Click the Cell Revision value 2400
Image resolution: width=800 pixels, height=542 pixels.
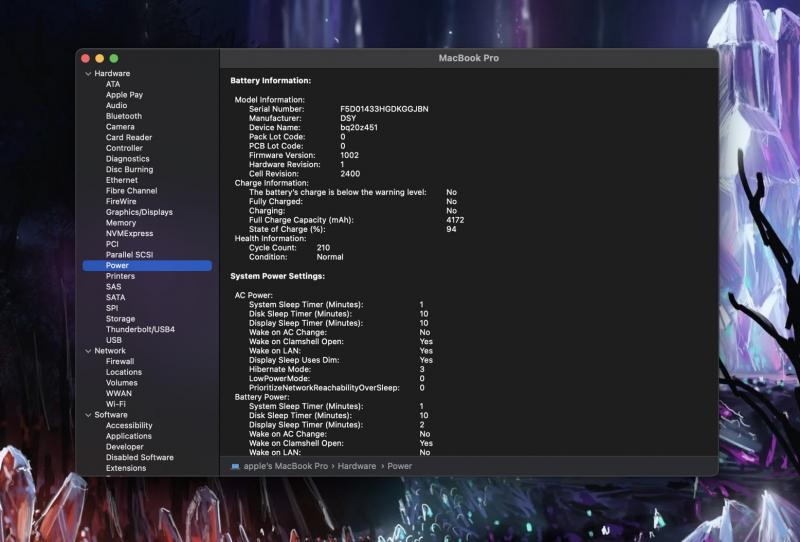[350, 174]
